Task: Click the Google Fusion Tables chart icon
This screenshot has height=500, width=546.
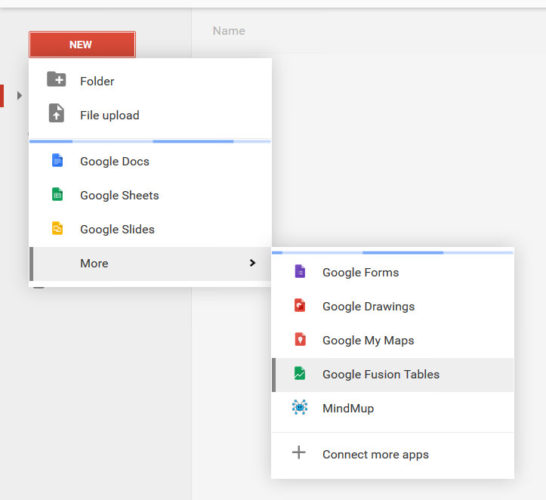Action: click(300, 373)
